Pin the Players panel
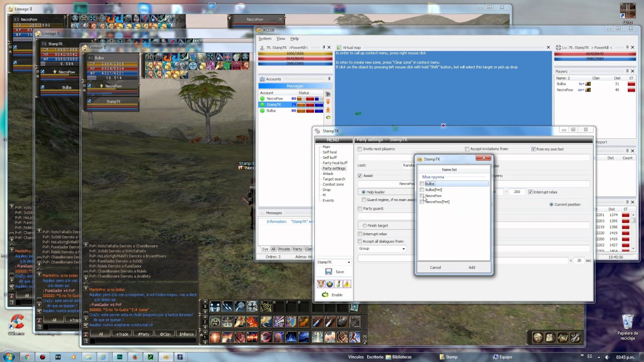The image size is (644, 362). pos(627,71)
